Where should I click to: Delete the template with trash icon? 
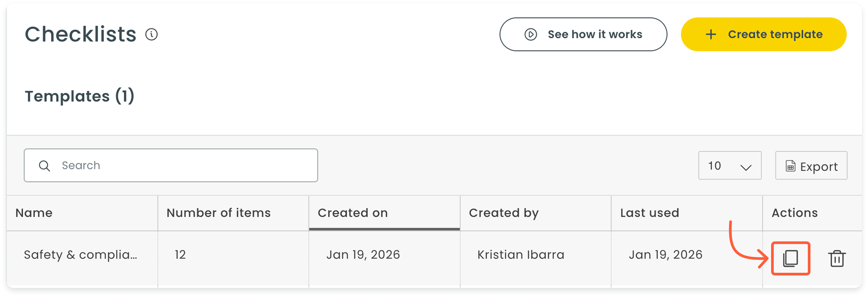tap(837, 259)
